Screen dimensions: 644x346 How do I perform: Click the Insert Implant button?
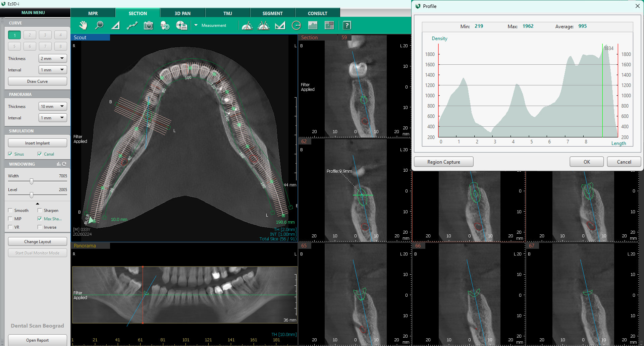click(38, 143)
